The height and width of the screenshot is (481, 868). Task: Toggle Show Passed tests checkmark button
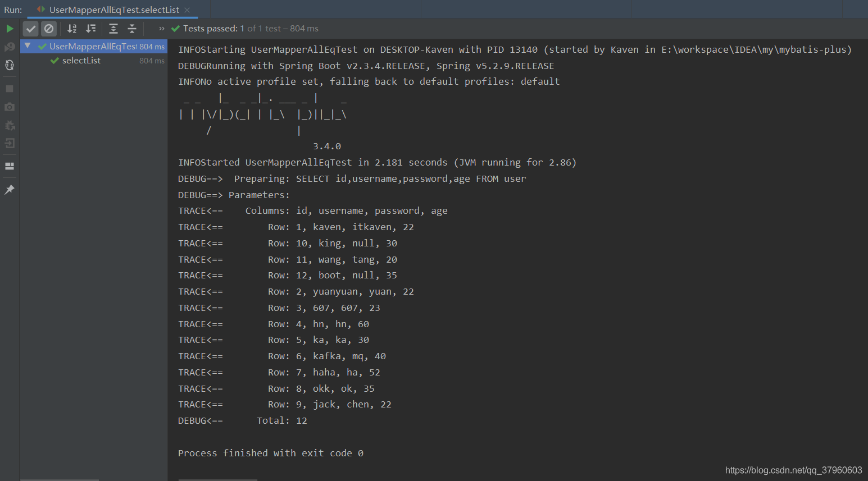(x=31, y=29)
